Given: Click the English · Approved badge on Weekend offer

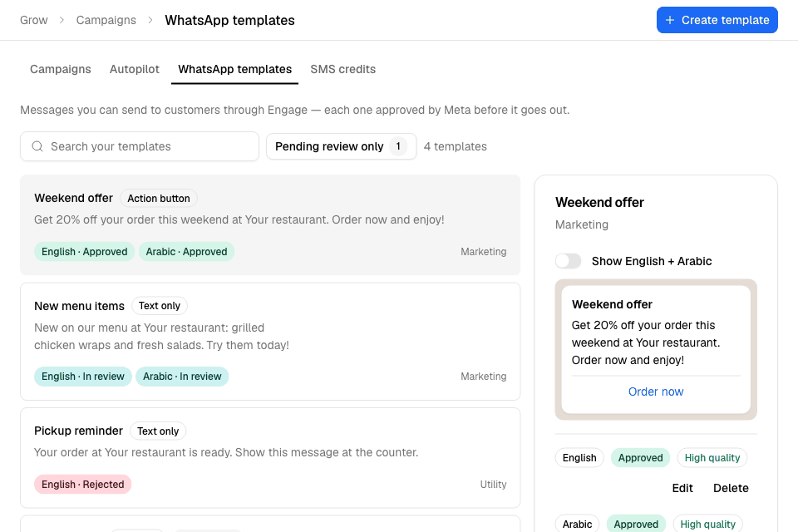Looking at the screenshot, I should tap(85, 252).
